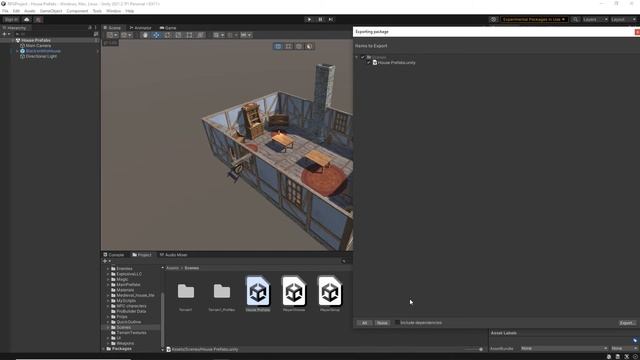Expand the Medieval_house_lite folder
640x360 pixels.
point(108,295)
